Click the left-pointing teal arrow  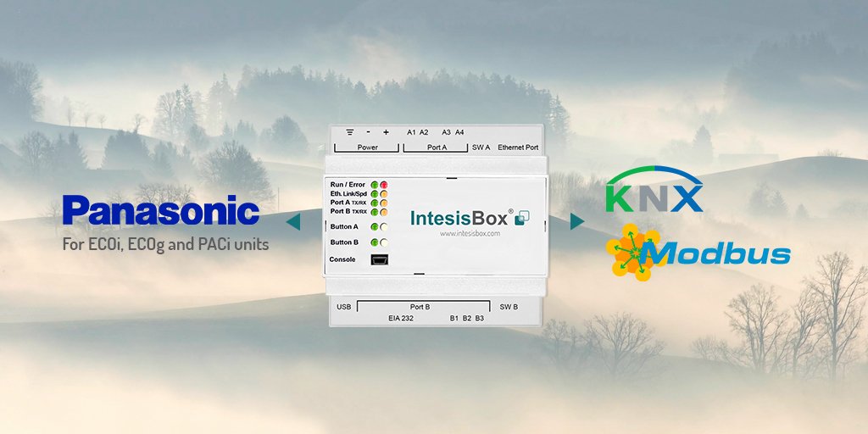(x=293, y=221)
